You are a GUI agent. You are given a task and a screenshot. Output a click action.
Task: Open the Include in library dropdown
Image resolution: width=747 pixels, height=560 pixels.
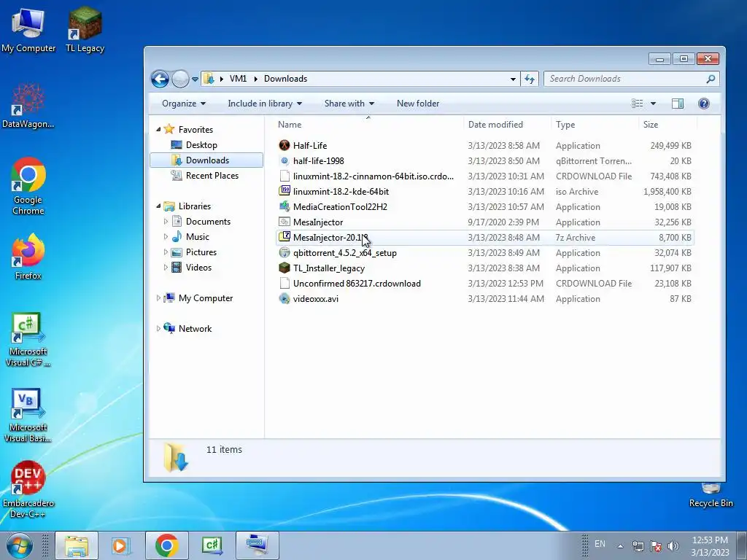pos(265,104)
